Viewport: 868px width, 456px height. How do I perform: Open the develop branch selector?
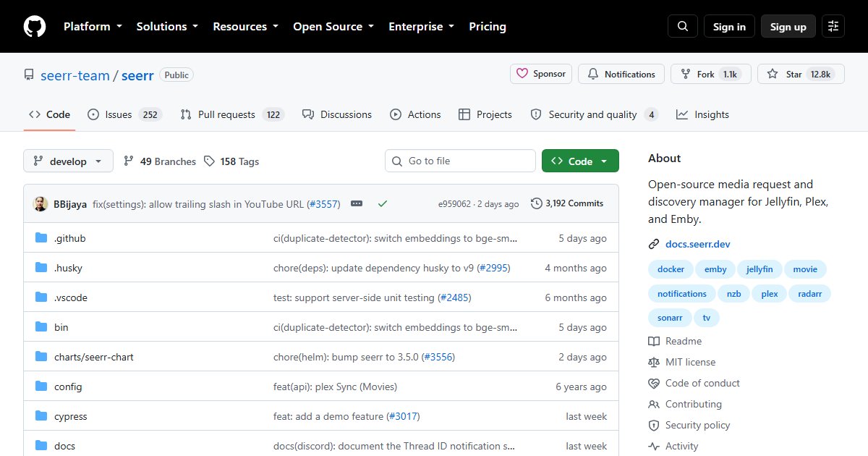[x=68, y=161]
